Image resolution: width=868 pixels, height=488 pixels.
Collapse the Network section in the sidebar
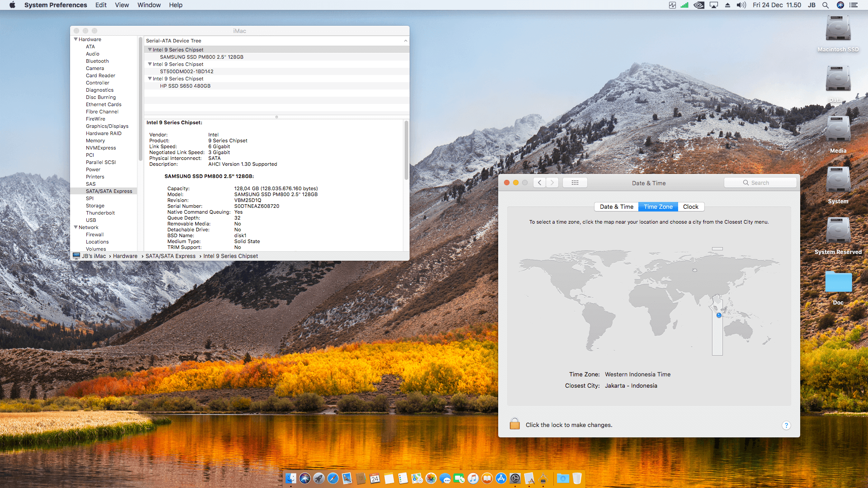75,227
